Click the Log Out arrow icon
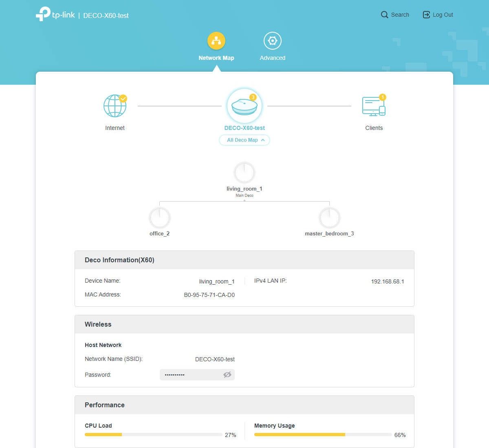Image resolution: width=489 pixels, height=448 pixels. 426,15
